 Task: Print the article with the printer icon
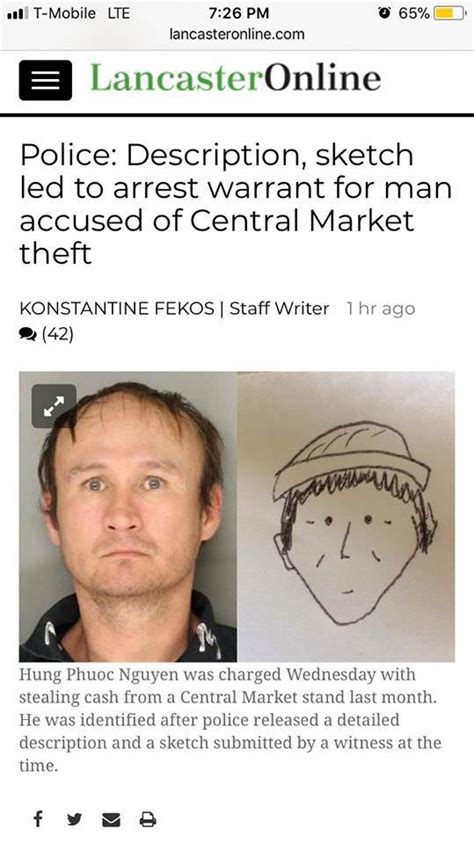pyautogui.click(x=148, y=820)
